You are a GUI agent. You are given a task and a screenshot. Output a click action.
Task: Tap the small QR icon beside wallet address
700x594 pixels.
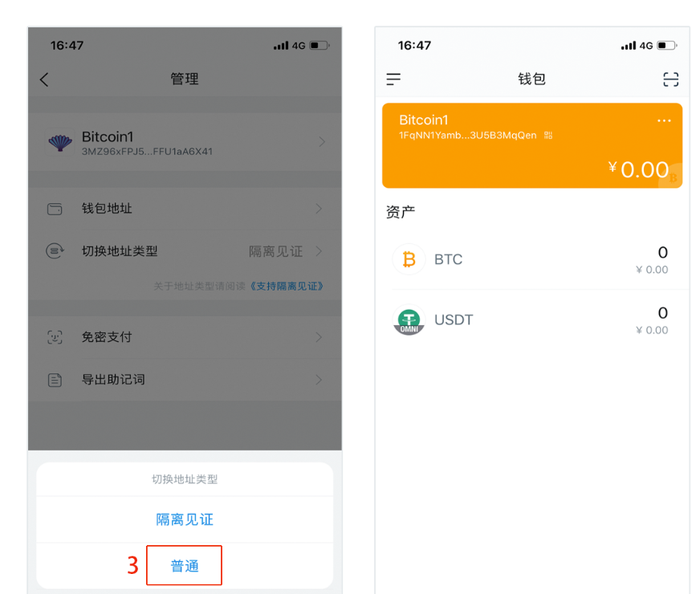click(548, 136)
